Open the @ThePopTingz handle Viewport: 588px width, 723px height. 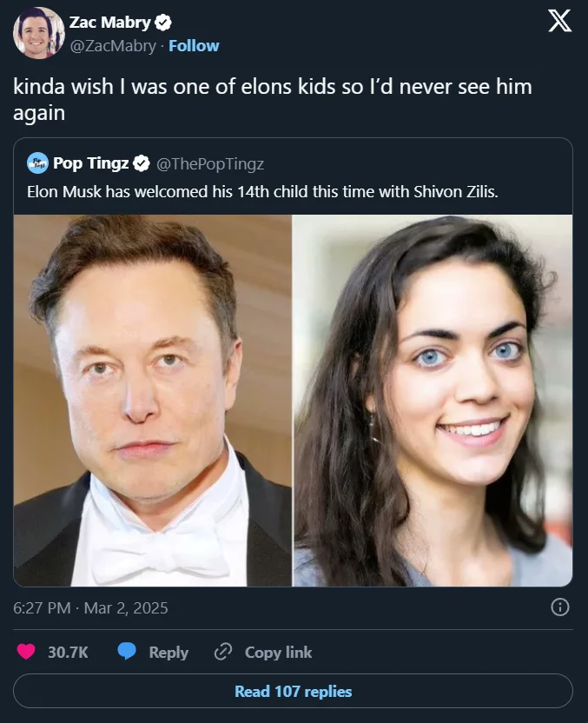click(210, 163)
